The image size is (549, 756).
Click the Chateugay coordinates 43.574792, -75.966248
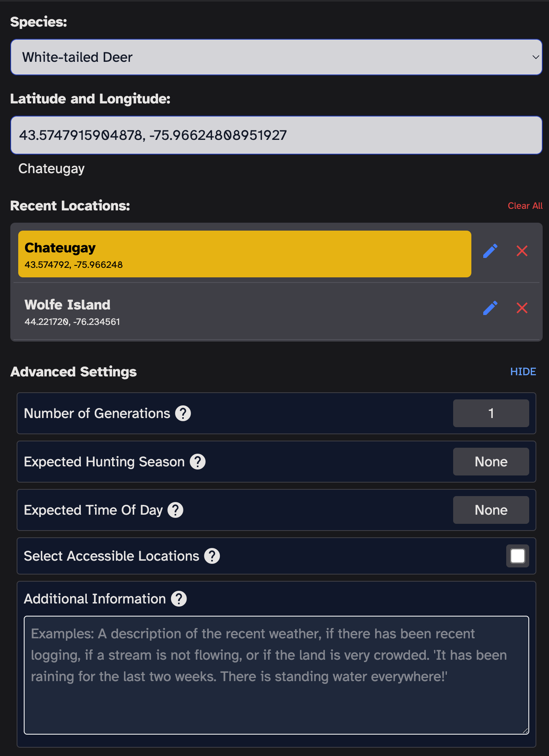[74, 265]
